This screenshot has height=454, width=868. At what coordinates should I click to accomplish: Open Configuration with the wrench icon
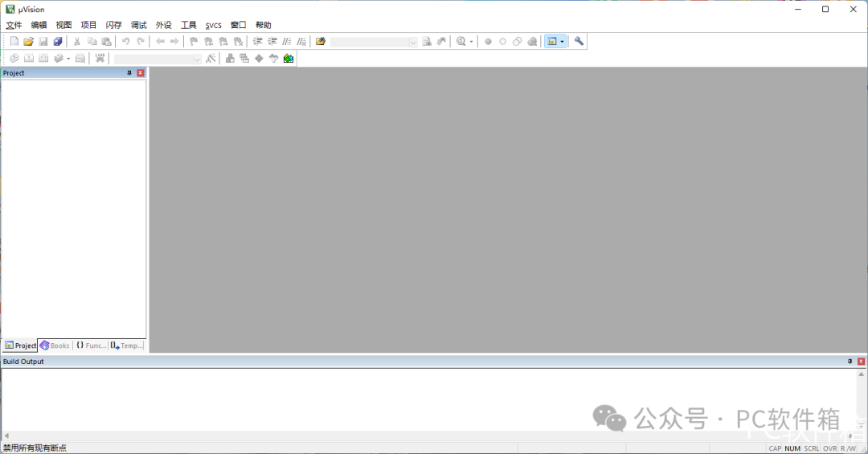coord(579,42)
